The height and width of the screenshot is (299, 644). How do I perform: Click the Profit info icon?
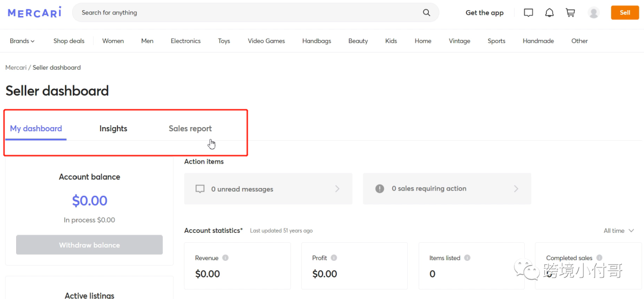coord(334,258)
